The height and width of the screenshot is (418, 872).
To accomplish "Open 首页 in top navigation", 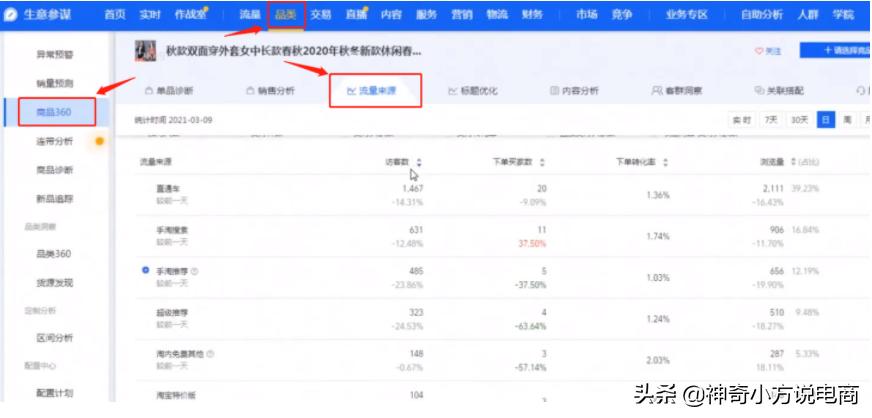I will pyautogui.click(x=115, y=15).
